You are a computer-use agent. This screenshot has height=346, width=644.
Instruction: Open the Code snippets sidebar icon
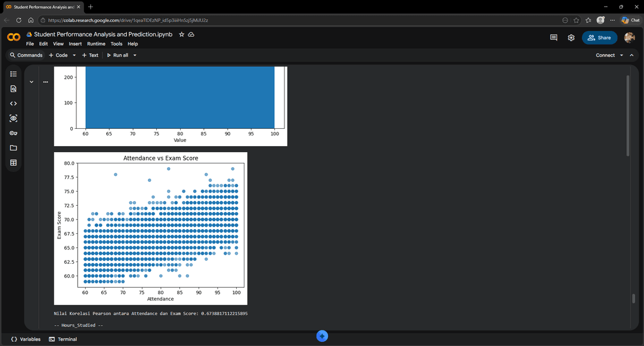click(x=13, y=104)
